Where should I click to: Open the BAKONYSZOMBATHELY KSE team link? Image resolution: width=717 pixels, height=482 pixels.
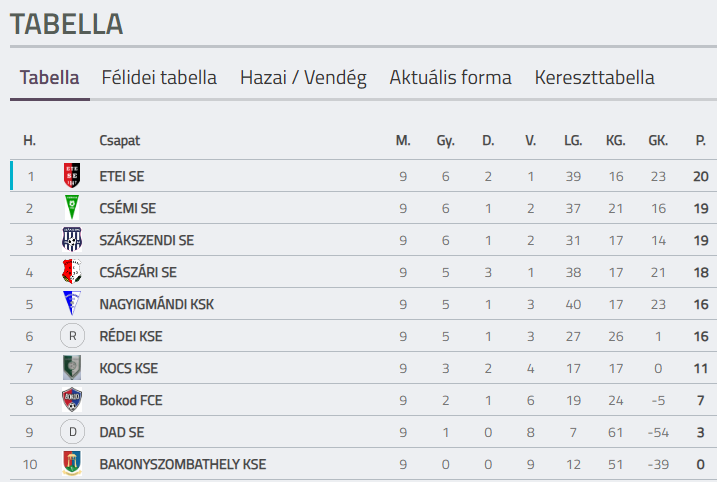182,464
